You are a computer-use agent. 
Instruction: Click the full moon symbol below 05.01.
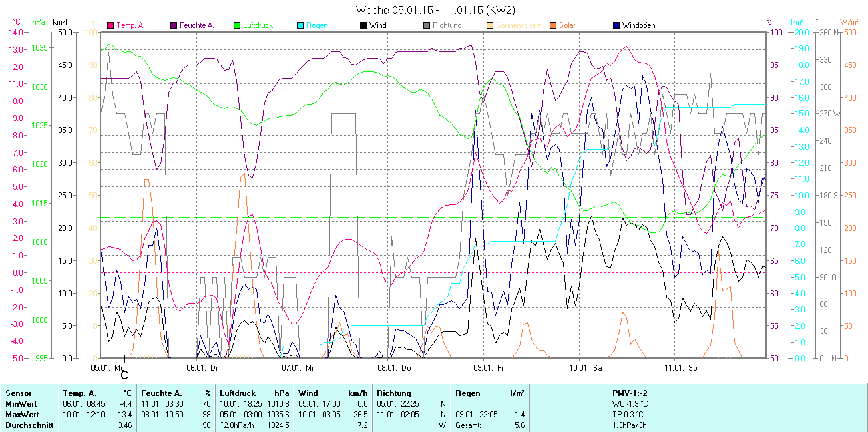(x=124, y=375)
